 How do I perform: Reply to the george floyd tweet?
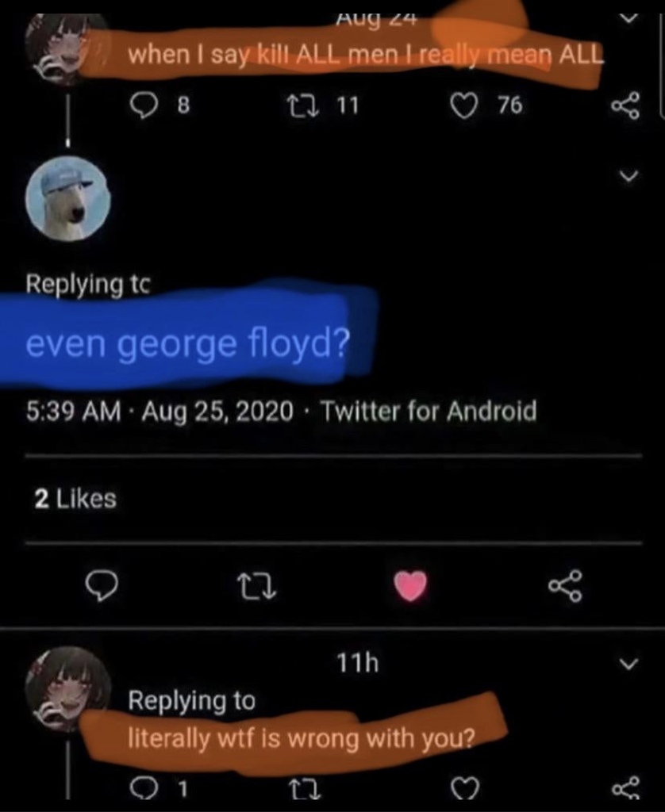pos(102,586)
